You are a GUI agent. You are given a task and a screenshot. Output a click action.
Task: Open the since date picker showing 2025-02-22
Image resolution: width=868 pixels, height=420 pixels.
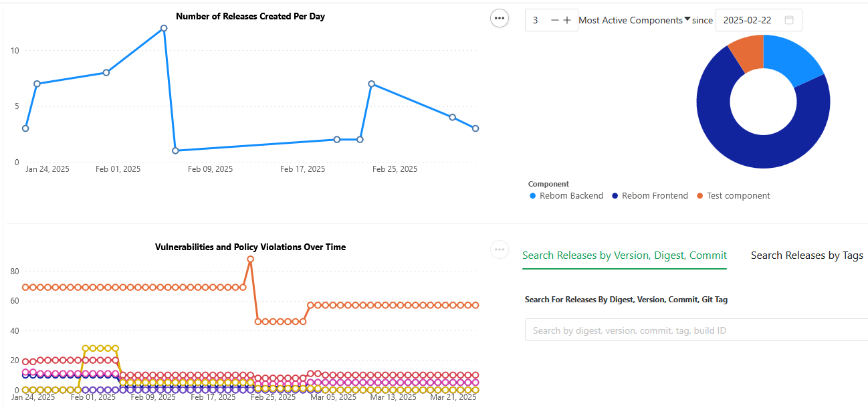746,20
